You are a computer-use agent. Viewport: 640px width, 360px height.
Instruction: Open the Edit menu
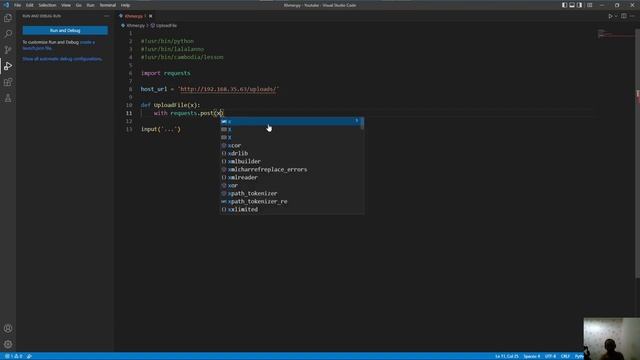(30, 5)
